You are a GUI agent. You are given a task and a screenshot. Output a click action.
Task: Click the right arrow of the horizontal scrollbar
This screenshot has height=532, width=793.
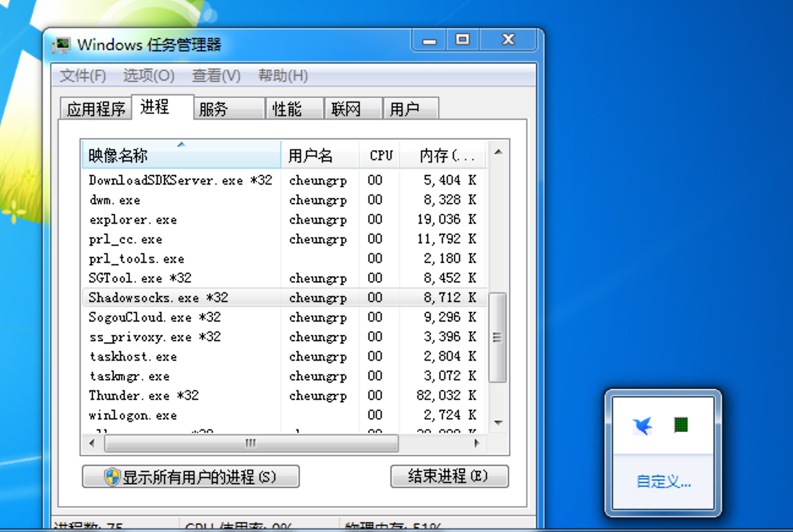click(x=477, y=444)
